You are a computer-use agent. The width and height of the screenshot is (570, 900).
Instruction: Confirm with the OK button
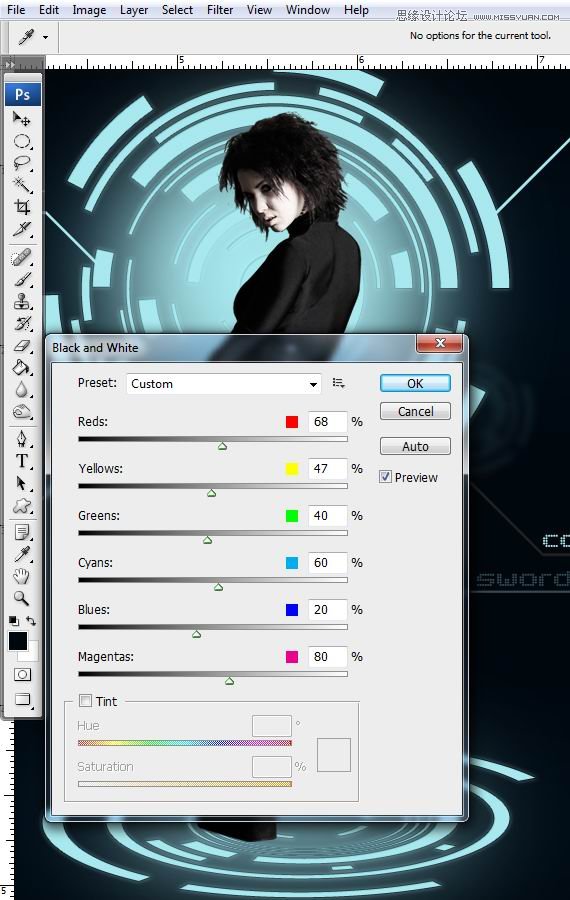pos(415,383)
